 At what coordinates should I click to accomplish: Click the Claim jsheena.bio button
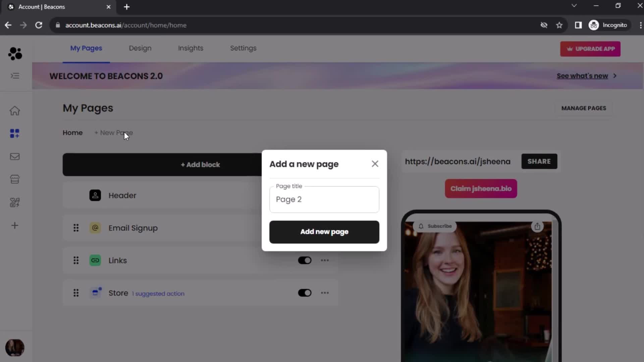(481, 189)
